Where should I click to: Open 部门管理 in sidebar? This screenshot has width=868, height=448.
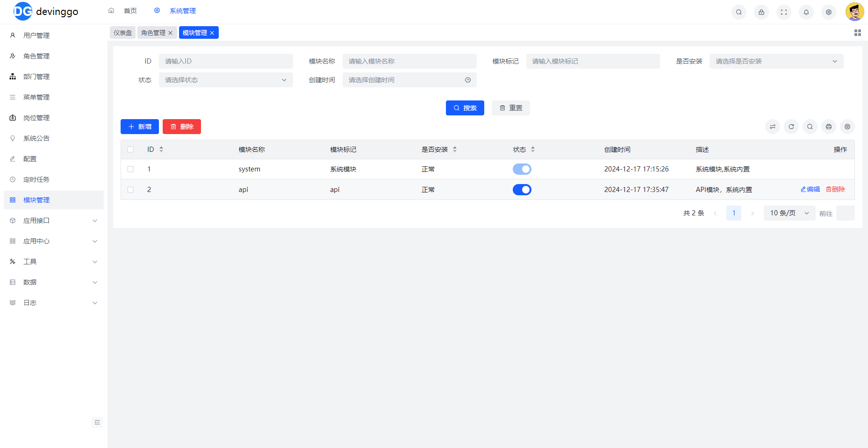[54, 77]
